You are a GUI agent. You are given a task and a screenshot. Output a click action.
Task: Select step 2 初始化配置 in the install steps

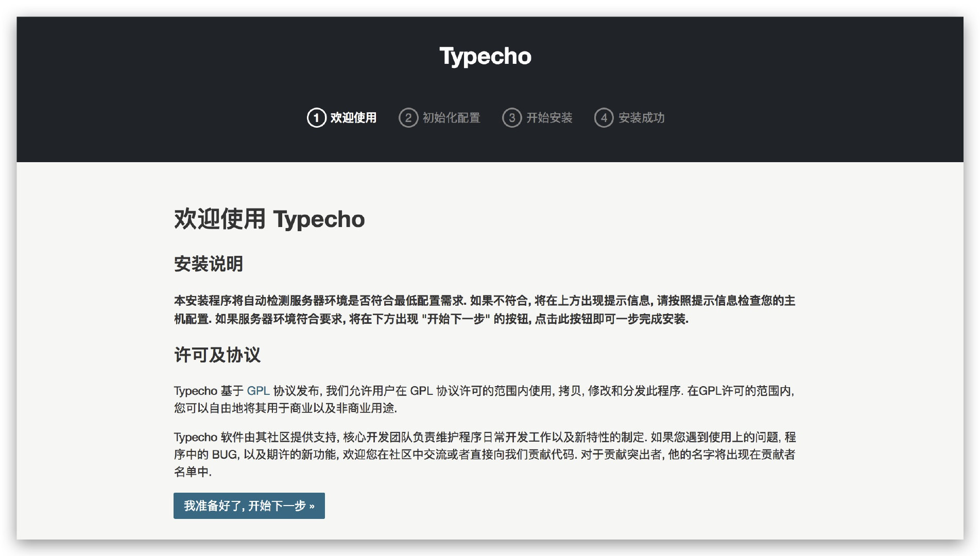pos(439,118)
